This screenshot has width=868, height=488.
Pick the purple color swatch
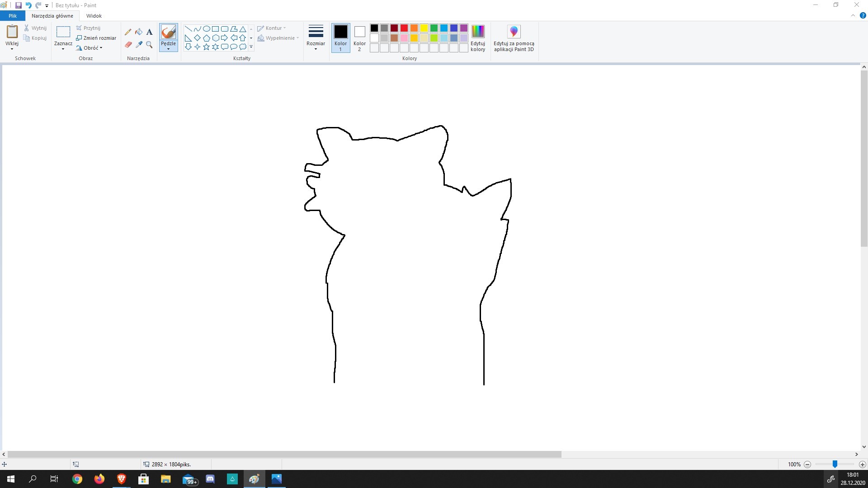(x=463, y=28)
